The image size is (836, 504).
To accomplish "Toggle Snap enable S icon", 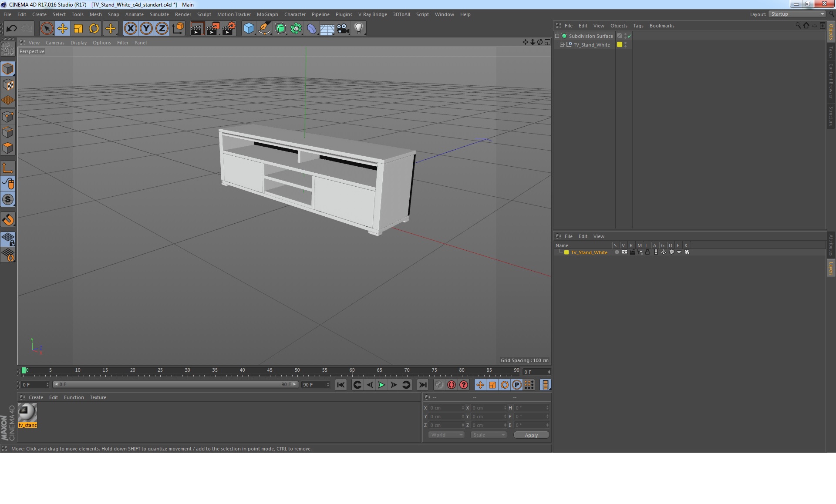I will (x=8, y=199).
